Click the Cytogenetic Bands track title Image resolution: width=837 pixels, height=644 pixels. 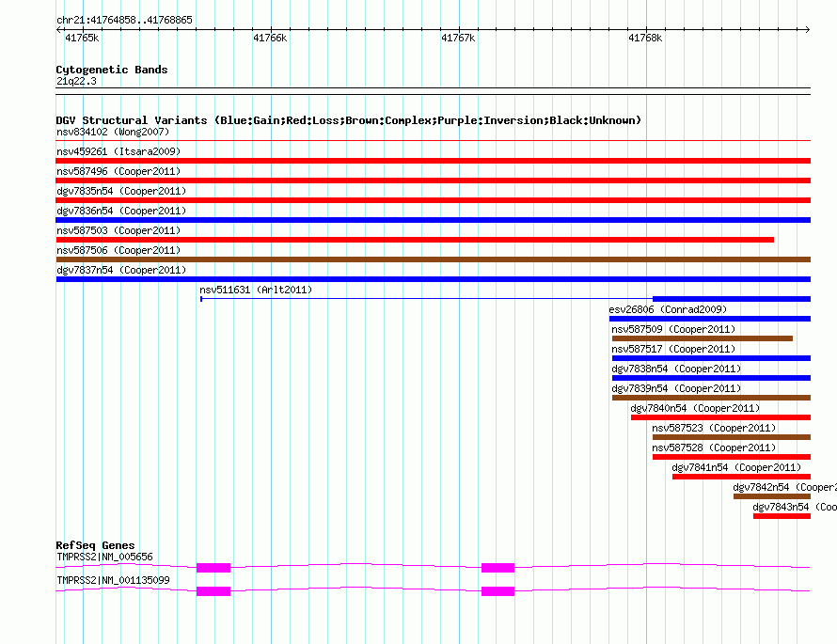[x=112, y=70]
